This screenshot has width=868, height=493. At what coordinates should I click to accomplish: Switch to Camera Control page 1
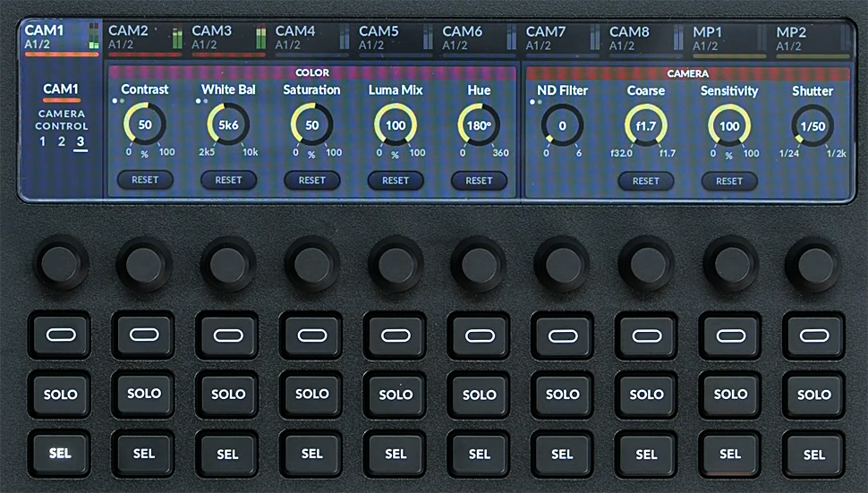pos(43,141)
